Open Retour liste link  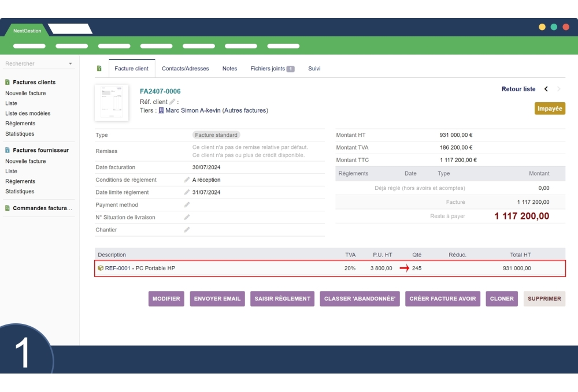pyautogui.click(x=518, y=89)
